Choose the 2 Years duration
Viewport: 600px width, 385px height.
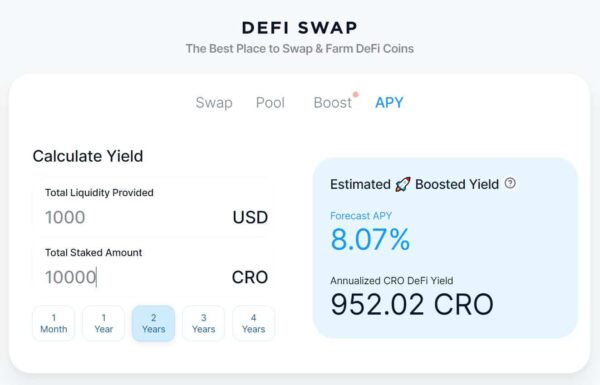pos(153,323)
